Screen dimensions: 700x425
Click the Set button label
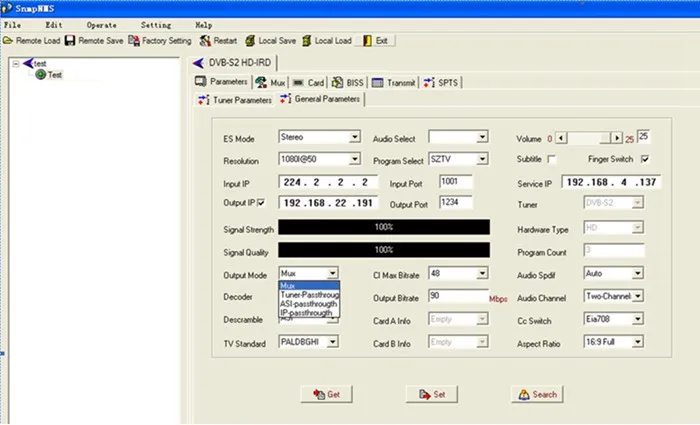click(x=439, y=394)
